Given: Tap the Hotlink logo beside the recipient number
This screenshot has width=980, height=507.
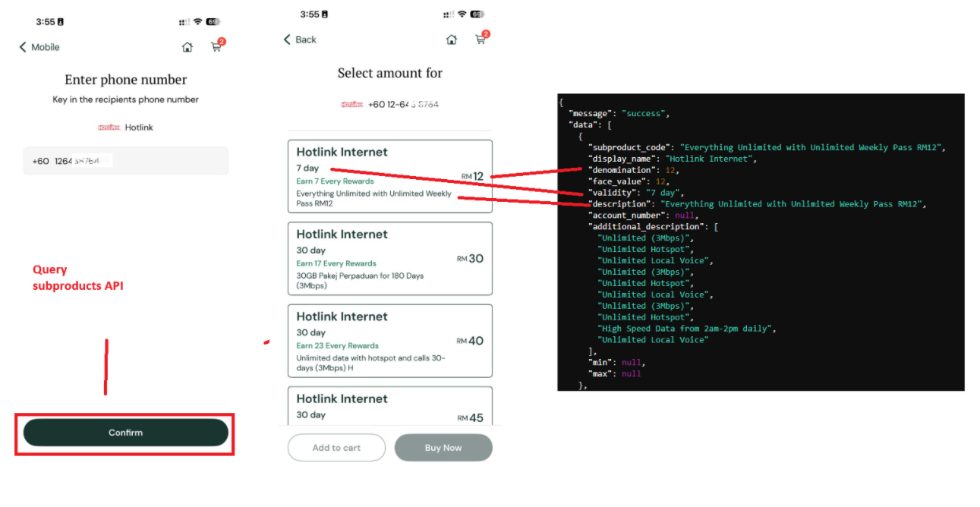Looking at the screenshot, I should tap(352, 104).
